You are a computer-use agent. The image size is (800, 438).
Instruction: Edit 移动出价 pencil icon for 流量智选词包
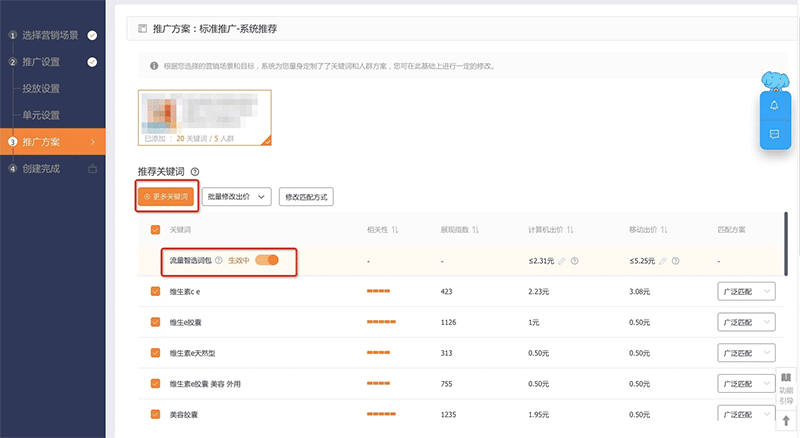coord(663,261)
